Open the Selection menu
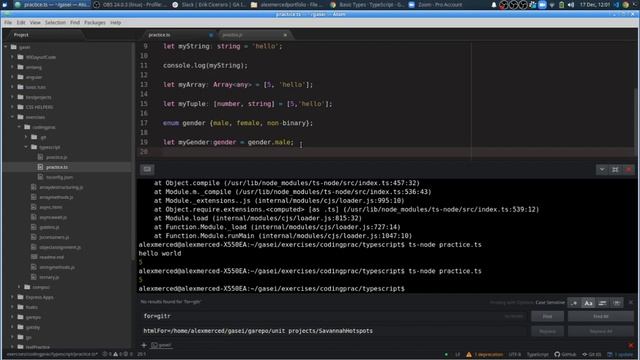This screenshot has width=640, height=360. pyautogui.click(x=55, y=22)
